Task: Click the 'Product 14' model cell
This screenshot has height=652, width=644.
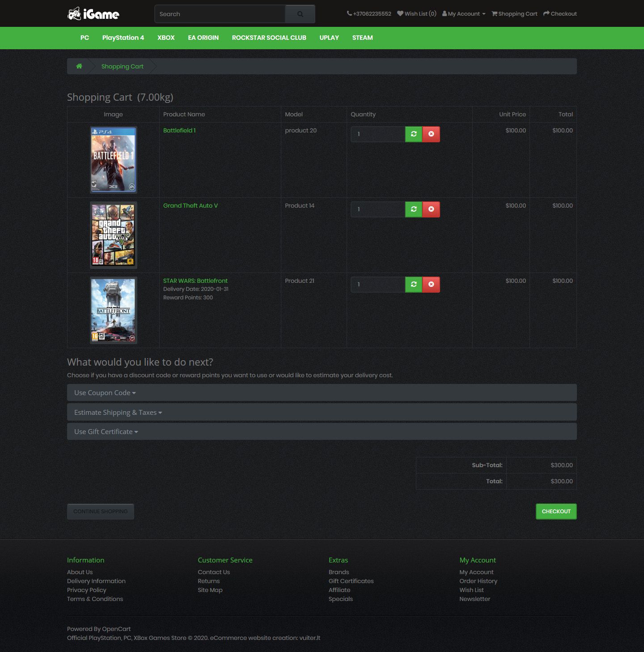Action: coord(300,205)
